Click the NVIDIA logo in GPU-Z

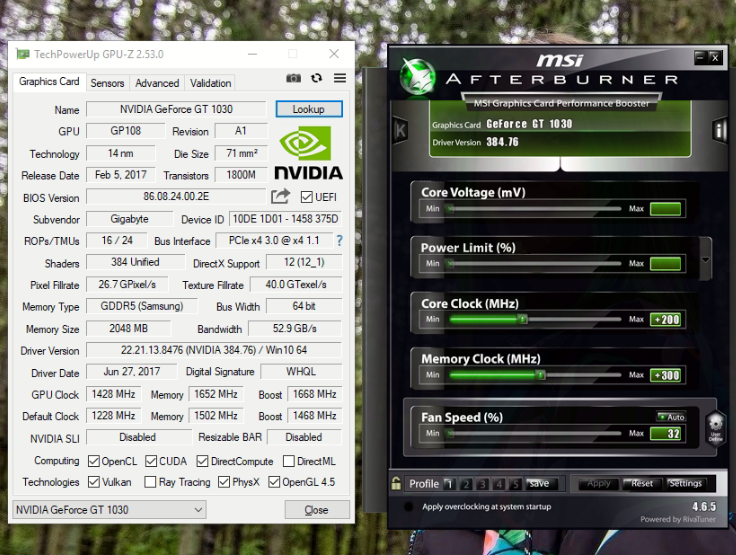pyautogui.click(x=308, y=153)
